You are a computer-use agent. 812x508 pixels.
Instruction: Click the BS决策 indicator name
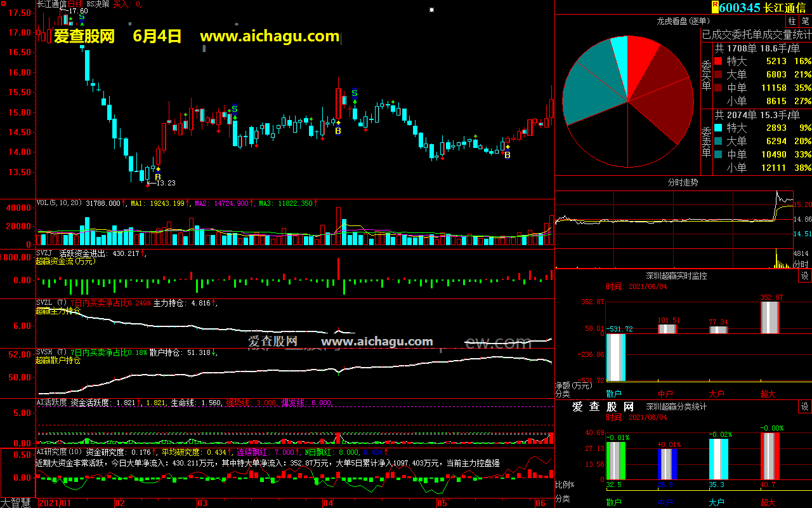point(98,4)
